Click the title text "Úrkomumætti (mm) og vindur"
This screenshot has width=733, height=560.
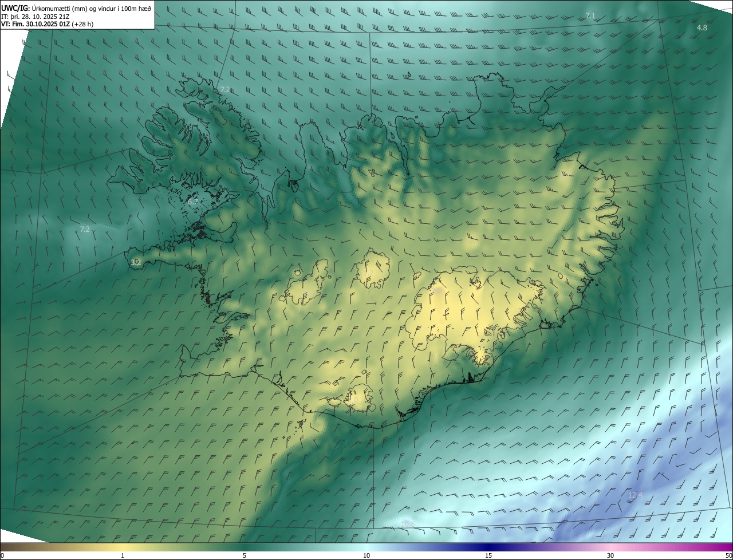click(74, 8)
